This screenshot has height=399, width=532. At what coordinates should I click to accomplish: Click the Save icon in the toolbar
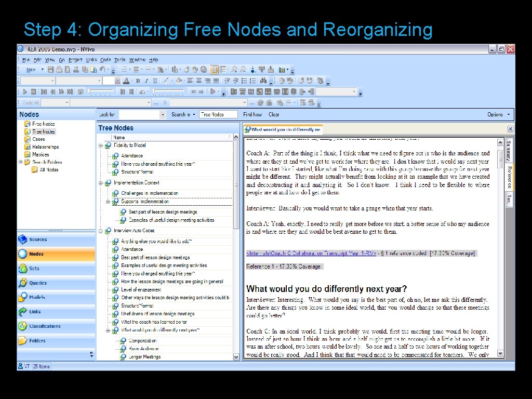click(50, 70)
